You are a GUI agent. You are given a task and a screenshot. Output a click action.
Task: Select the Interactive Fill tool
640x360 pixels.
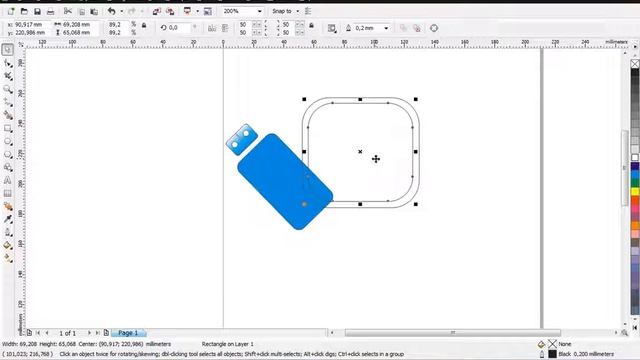pos(8,258)
